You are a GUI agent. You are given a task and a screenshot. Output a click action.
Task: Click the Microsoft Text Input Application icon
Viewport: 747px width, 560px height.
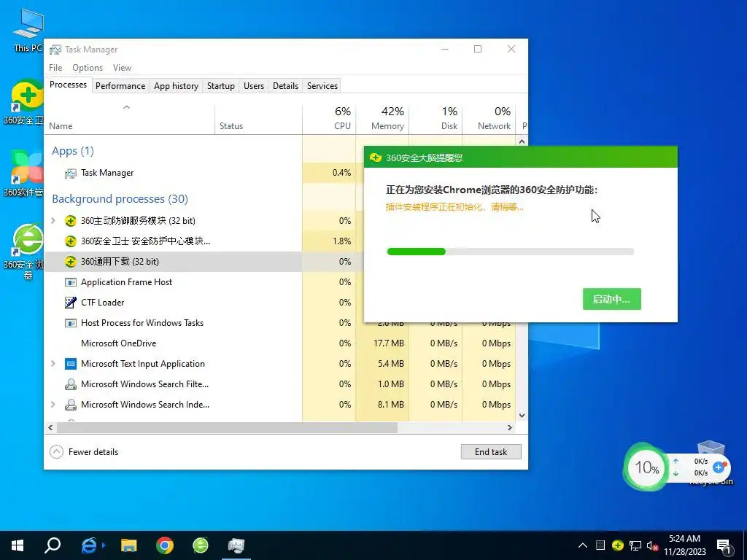pyautogui.click(x=71, y=364)
